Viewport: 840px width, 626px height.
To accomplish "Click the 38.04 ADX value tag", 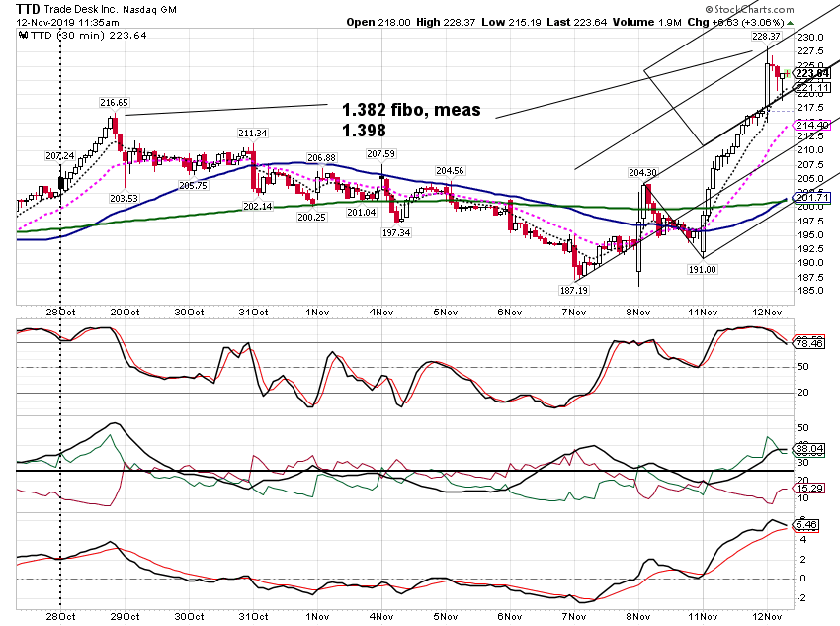I will click(809, 449).
